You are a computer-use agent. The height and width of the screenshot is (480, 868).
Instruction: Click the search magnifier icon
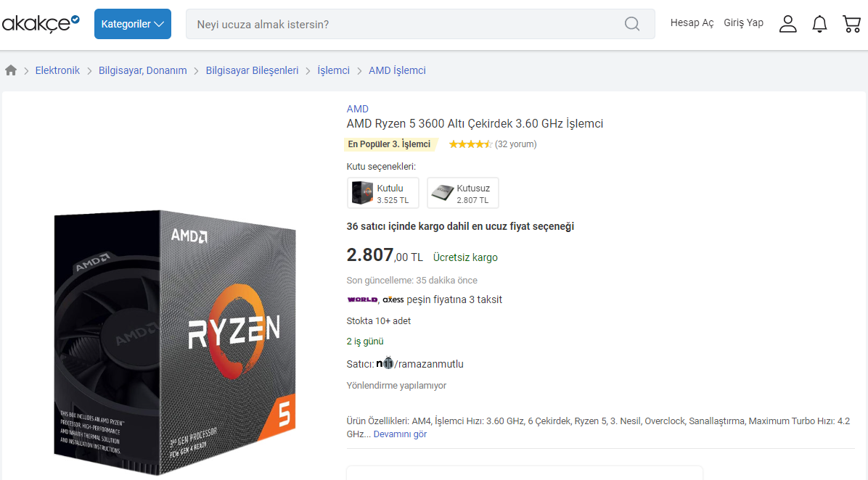tap(631, 24)
